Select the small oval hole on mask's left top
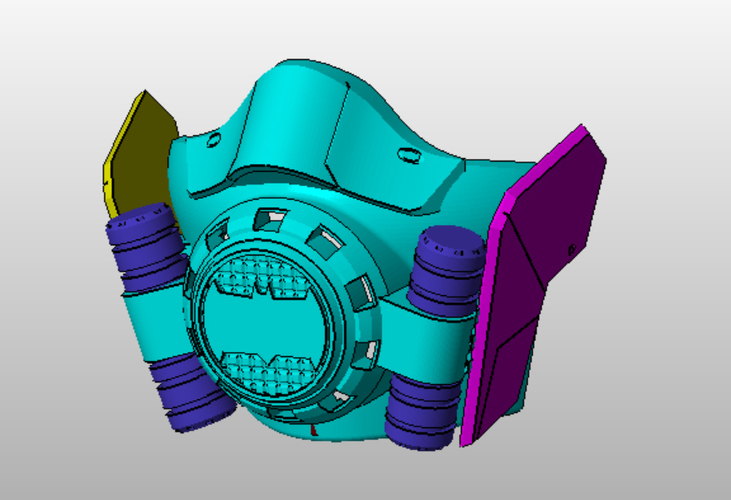 (214, 140)
